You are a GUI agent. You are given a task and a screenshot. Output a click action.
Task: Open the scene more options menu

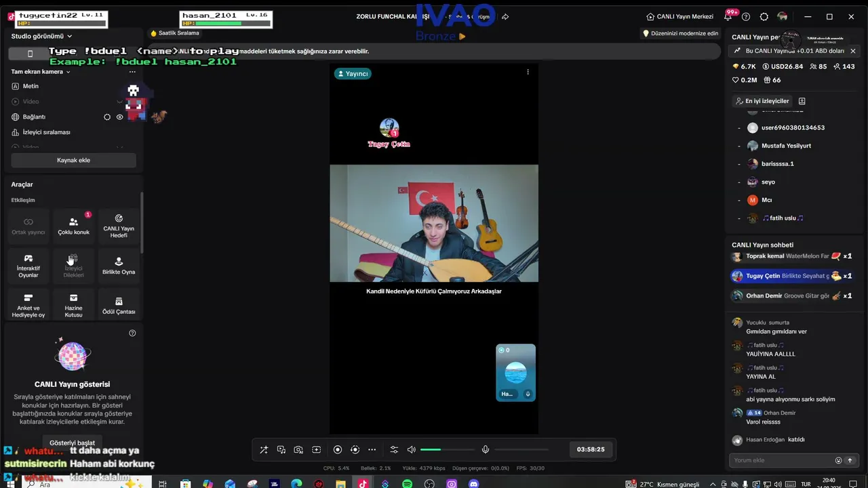(132, 71)
